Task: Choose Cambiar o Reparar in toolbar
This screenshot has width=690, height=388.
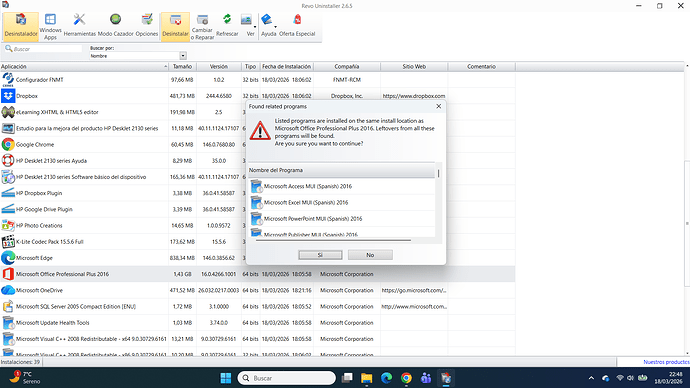Action: (x=202, y=27)
